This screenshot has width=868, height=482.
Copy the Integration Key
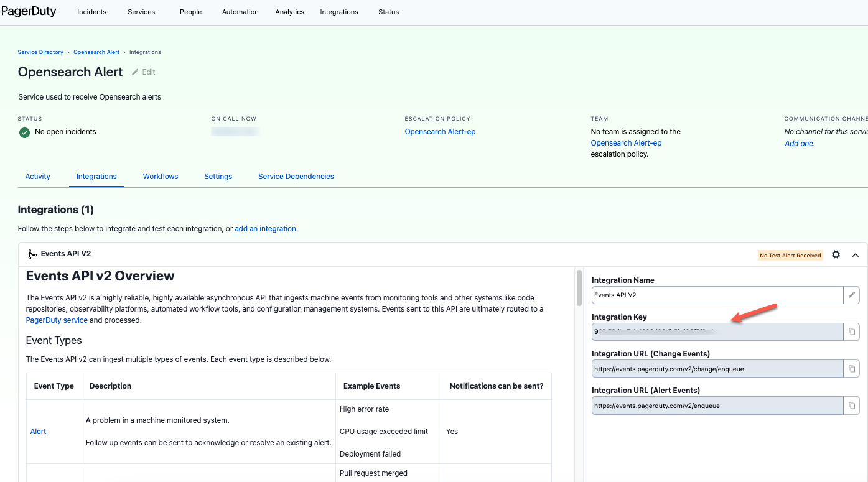click(852, 331)
